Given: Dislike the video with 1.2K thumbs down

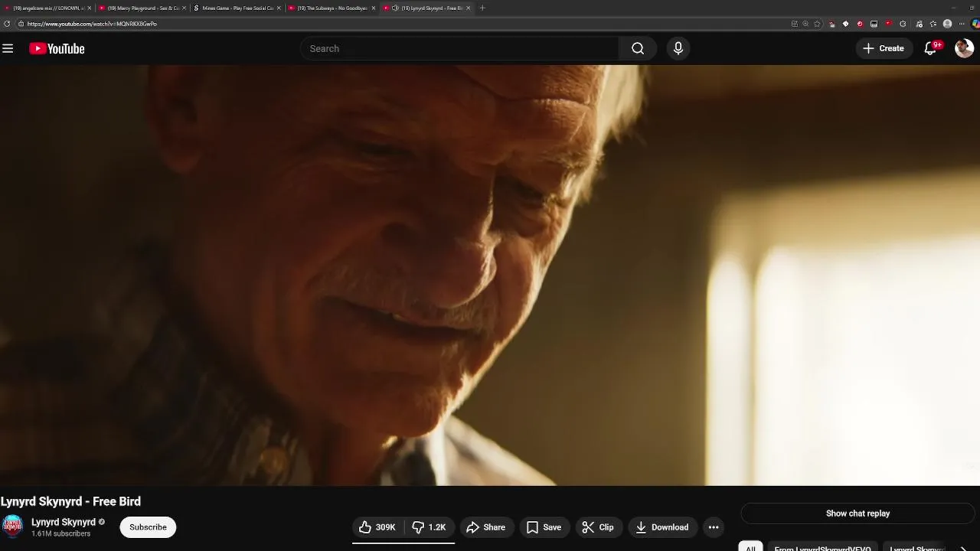Looking at the screenshot, I should click(x=429, y=527).
